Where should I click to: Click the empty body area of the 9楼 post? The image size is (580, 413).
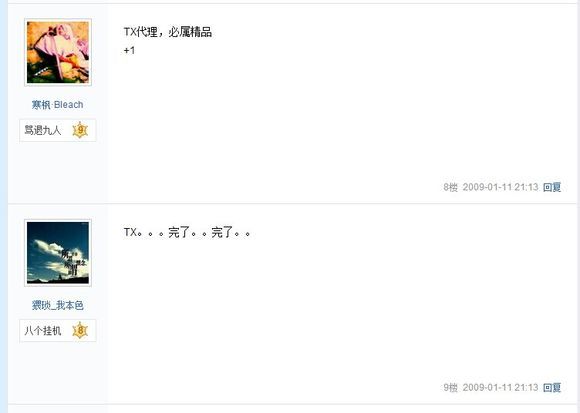click(340, 311)
